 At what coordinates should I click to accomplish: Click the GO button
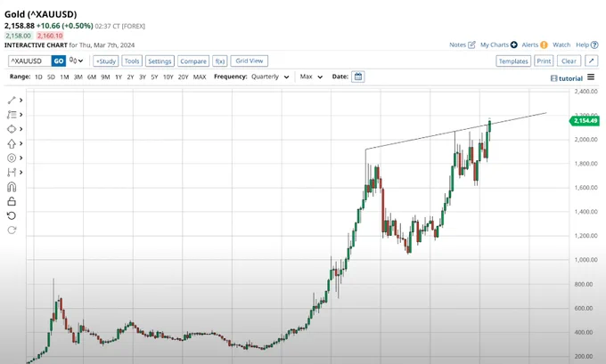click(x=59, y=61)
